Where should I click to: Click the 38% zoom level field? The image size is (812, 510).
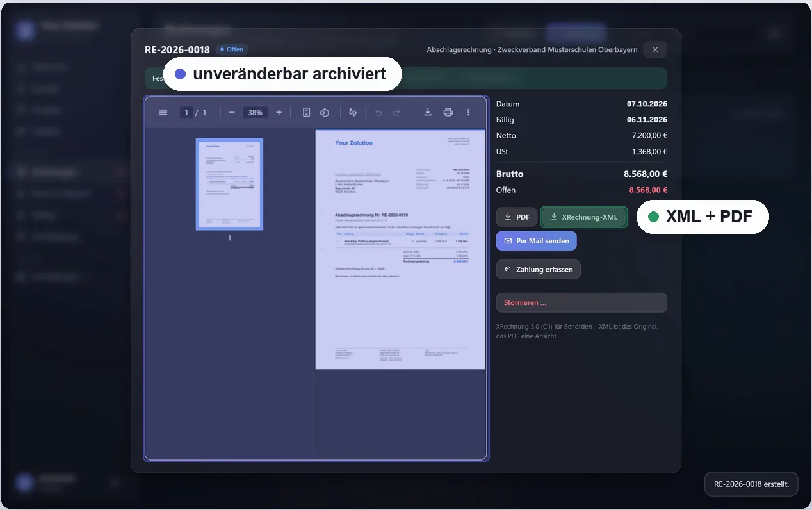pos(255,112)
